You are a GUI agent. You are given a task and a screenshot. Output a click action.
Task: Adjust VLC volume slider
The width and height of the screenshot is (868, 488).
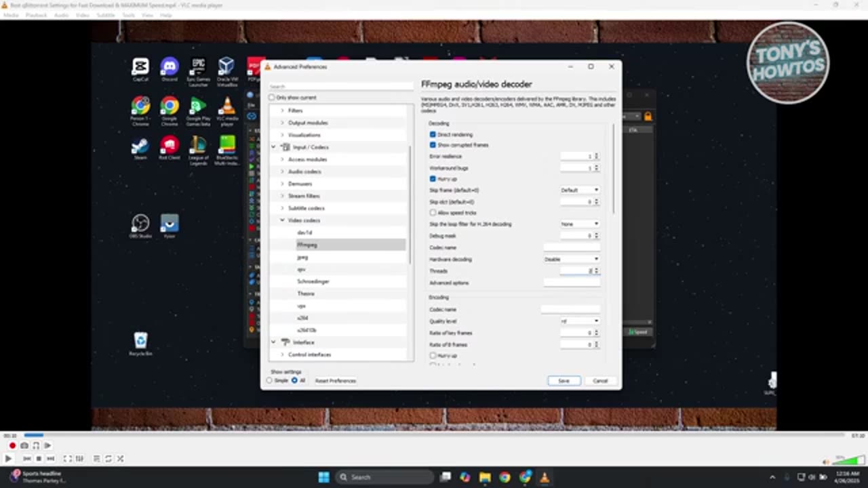click(x=848, y=460)
